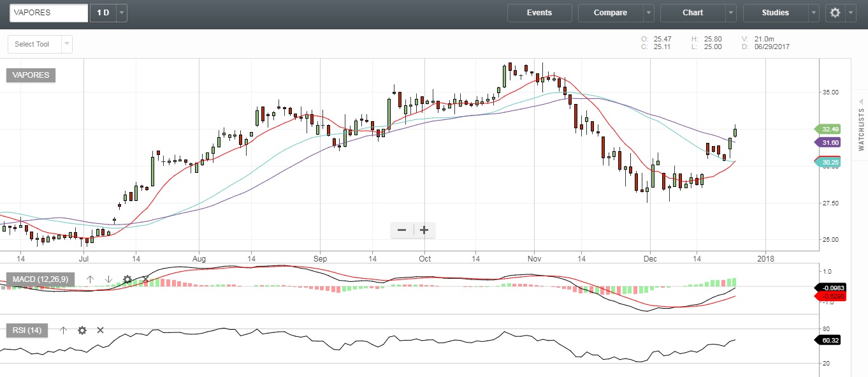Open the Compare dropdown arrow
The width and height of the screenshot is (868, 377).
649,13
